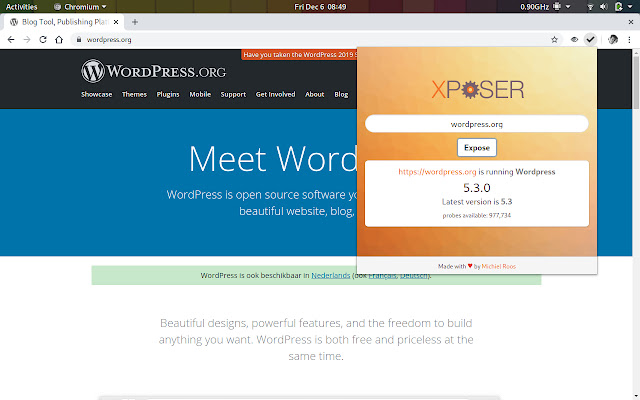Open the Get Involved menu item

[x=276, y=94]
